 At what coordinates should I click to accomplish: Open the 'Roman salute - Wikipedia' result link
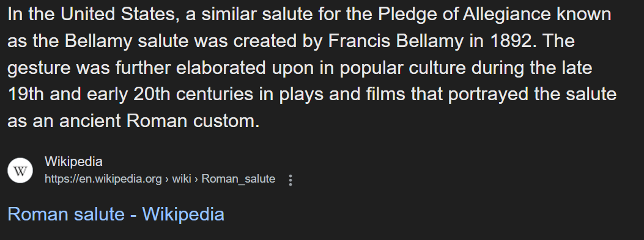(116, 214)
